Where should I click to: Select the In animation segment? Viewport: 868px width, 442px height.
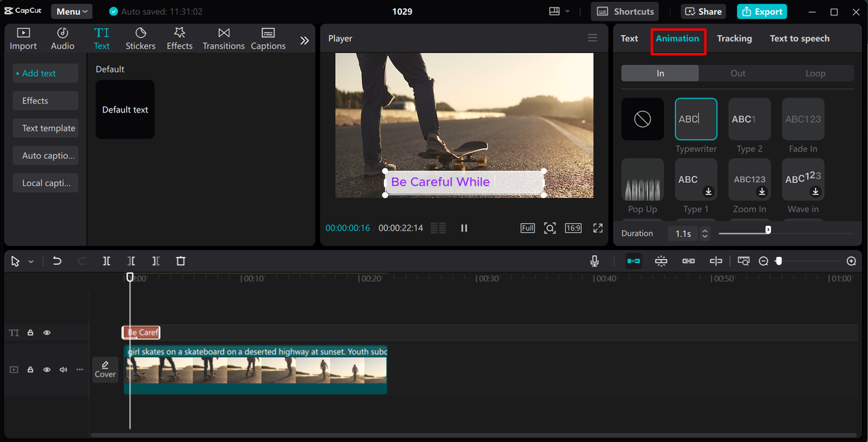point(660,73)
